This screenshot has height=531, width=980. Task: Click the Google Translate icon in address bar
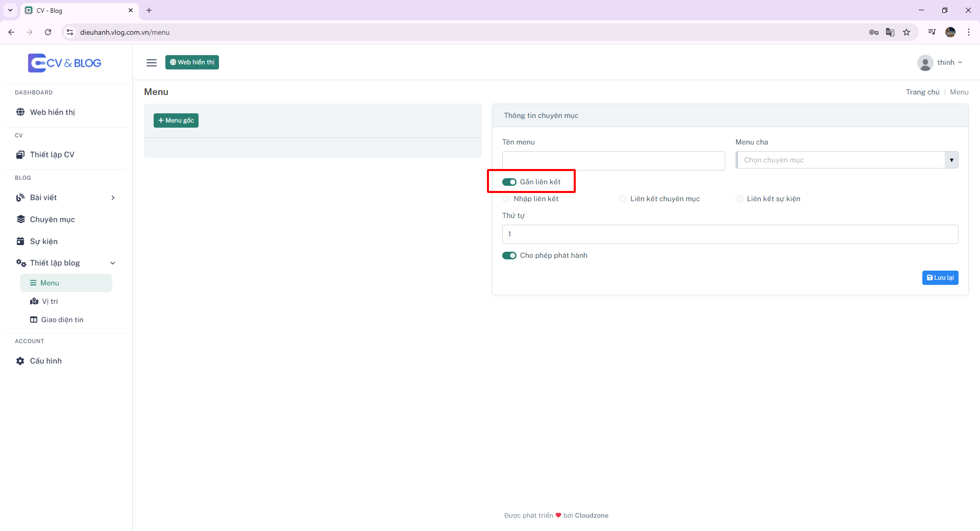890,32
